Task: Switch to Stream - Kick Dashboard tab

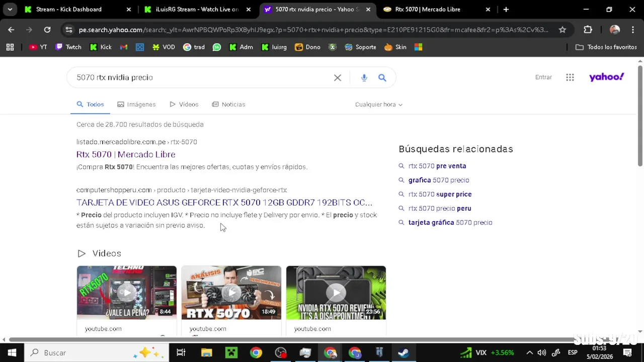Action: coord(78,9)
